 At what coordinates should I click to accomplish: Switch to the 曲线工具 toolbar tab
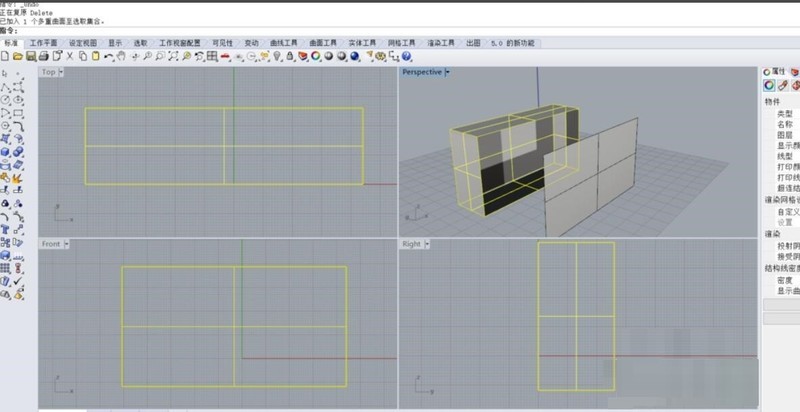click(x=284, y=43)
